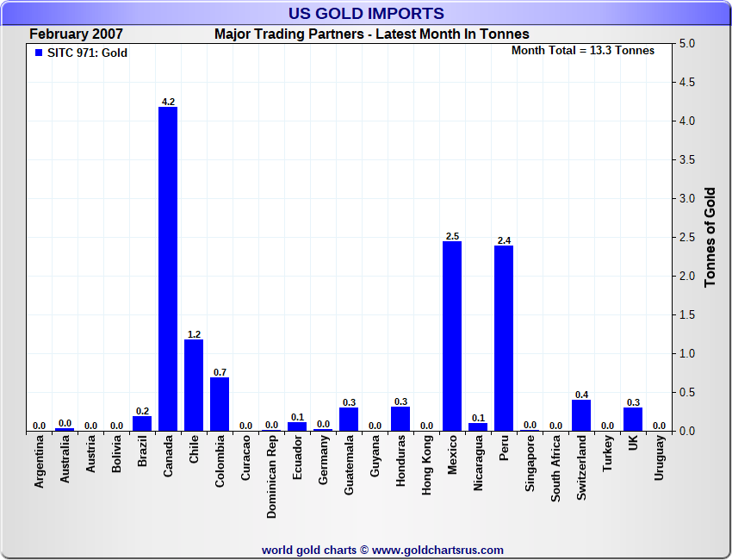
Task: Click the '4.2' value above Canada bar
Action: pyautogui.click(x=168, y=102)
